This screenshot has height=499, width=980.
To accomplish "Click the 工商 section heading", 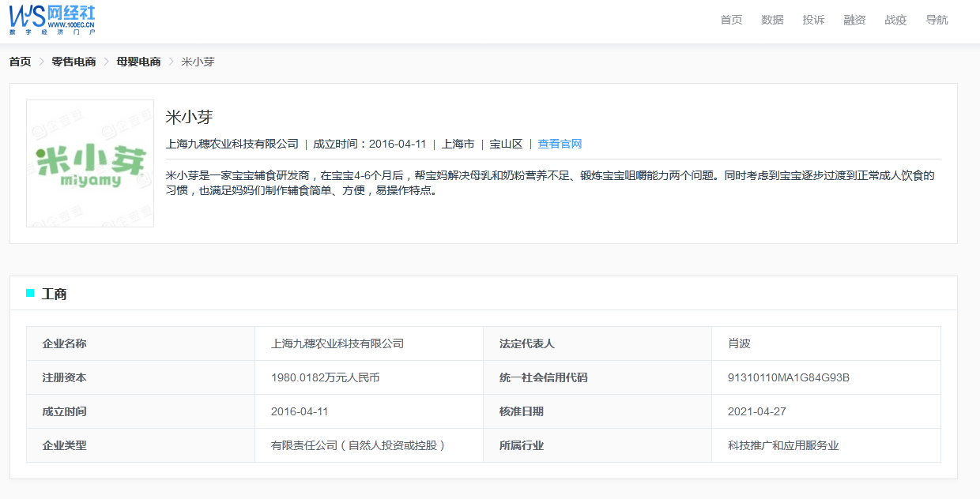I will point(54,294).
